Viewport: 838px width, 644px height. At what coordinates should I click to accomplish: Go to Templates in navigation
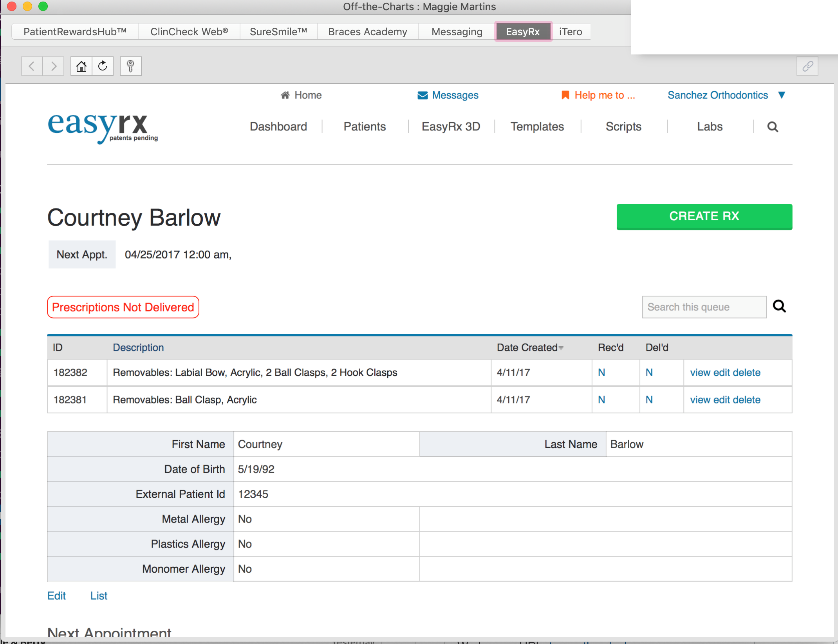click(x=537, y=127)
